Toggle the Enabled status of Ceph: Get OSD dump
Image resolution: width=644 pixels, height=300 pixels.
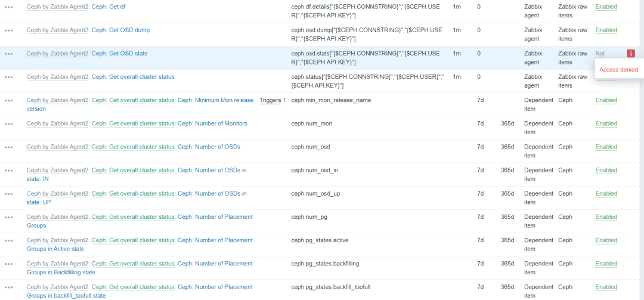pyautogui.click(x=606, y=30)
